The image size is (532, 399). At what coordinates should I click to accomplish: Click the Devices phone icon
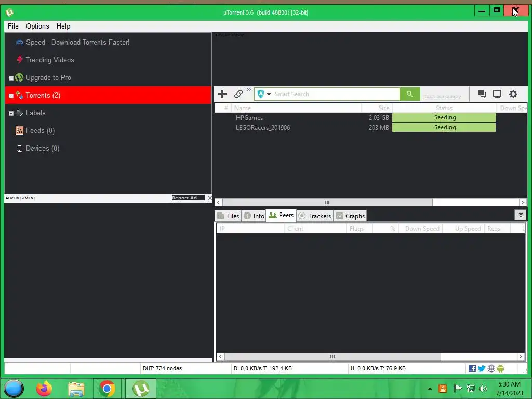(20, 148)
